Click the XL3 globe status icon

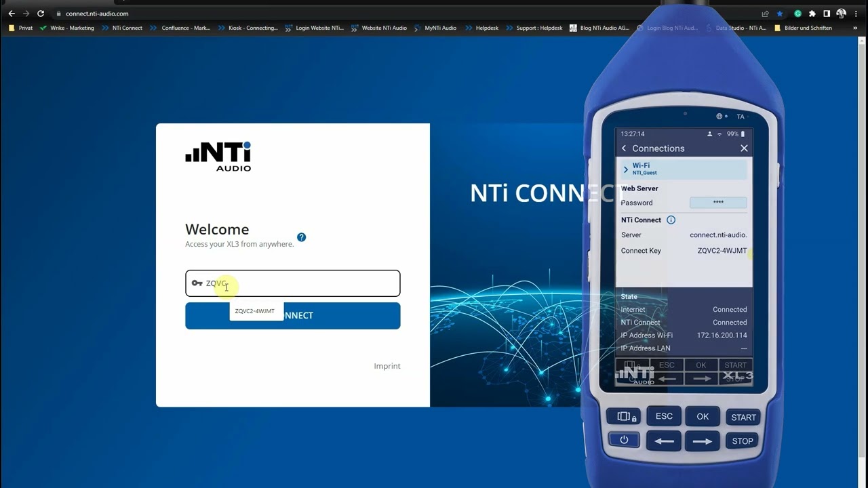click(719, 117)
